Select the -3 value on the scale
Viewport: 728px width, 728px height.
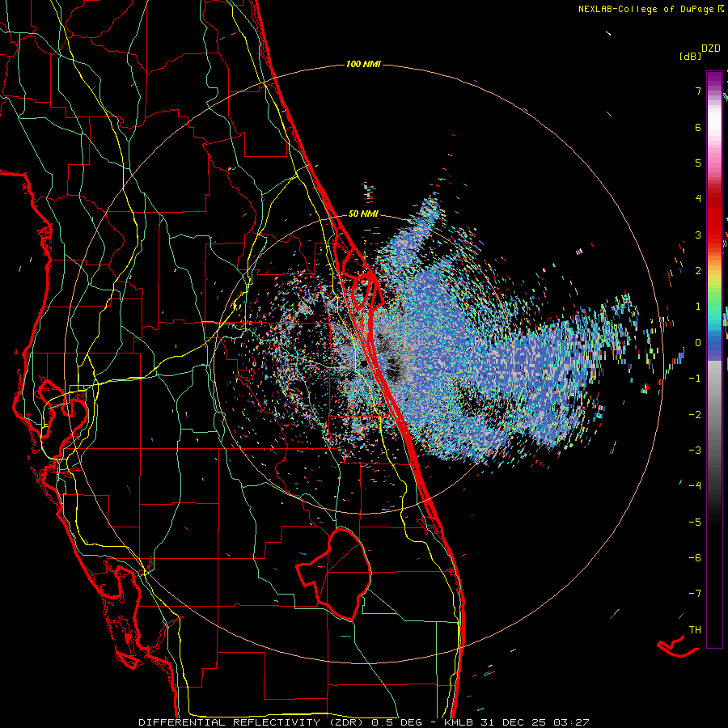695,451
